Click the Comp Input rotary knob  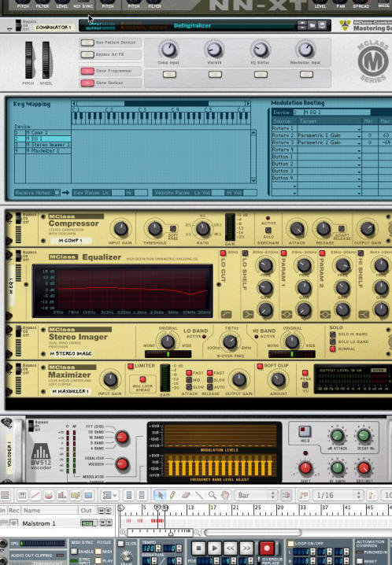168,50
